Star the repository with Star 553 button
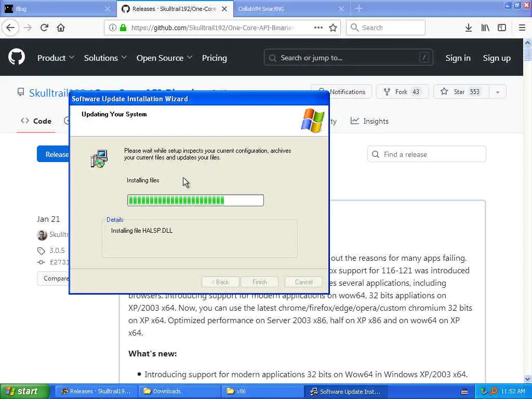 pyautogui.click(x=461, y=91)
